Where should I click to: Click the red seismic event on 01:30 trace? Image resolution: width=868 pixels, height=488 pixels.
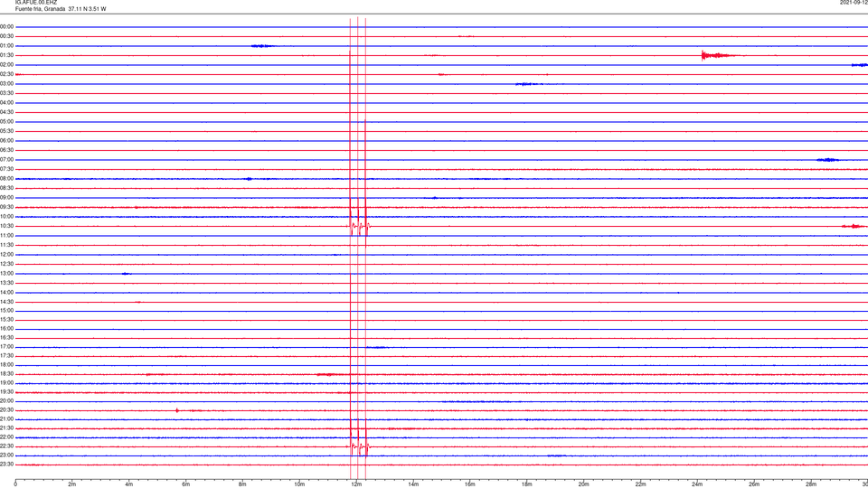(x=720, y=55)
